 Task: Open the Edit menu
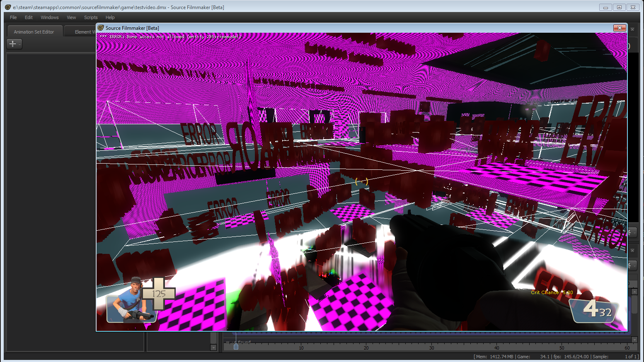(x=29, y=17)
